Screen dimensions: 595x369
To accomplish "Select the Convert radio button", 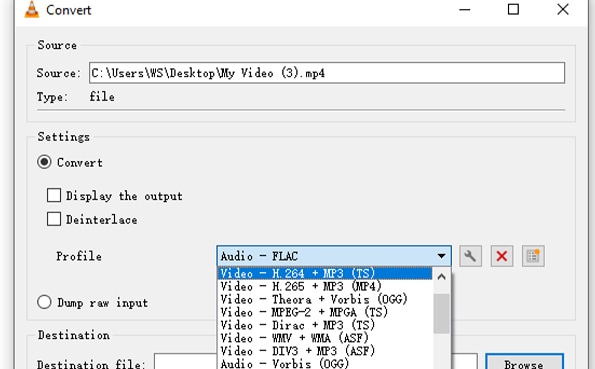I will [x=44, y=162].
